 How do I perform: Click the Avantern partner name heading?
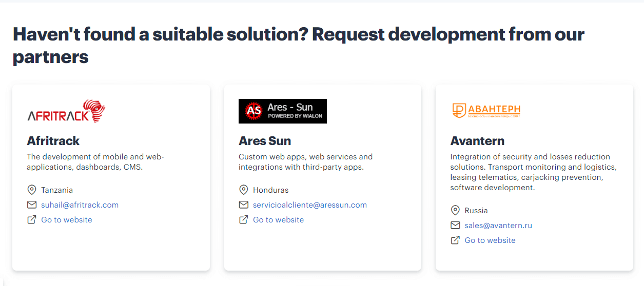click(477, 141)
